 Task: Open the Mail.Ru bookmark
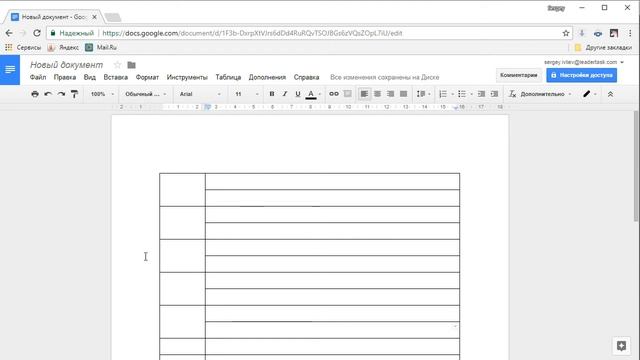[x=101, y=47]
